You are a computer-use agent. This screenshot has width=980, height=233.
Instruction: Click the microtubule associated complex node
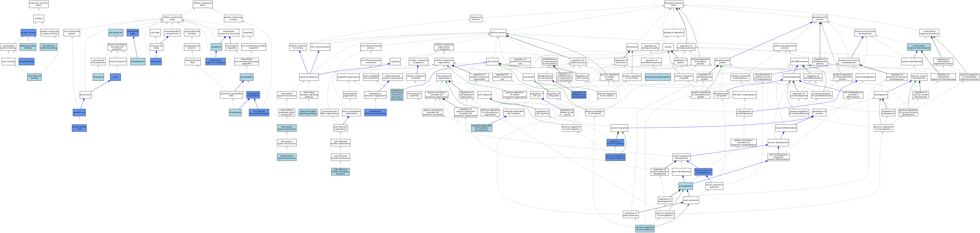[259, 112]
